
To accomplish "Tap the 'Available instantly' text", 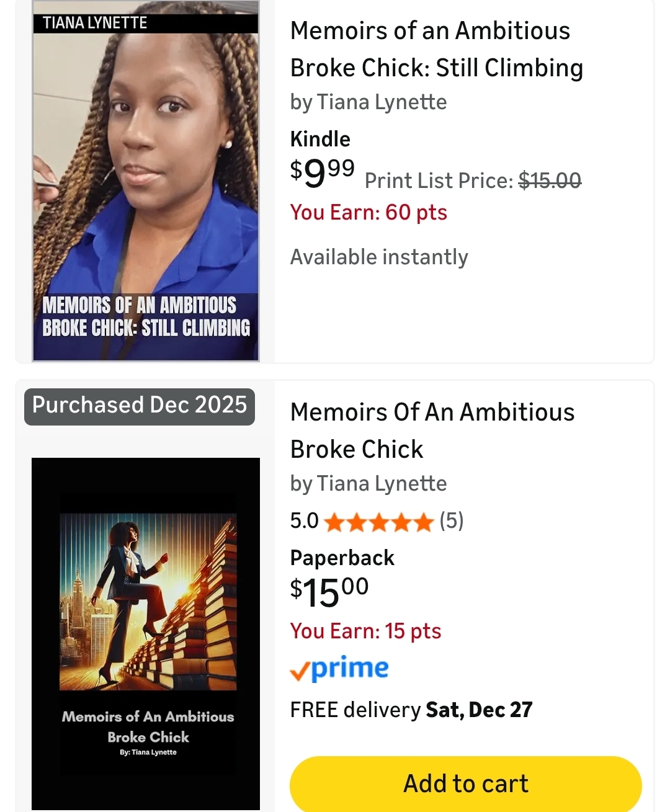I will point(379,257).
